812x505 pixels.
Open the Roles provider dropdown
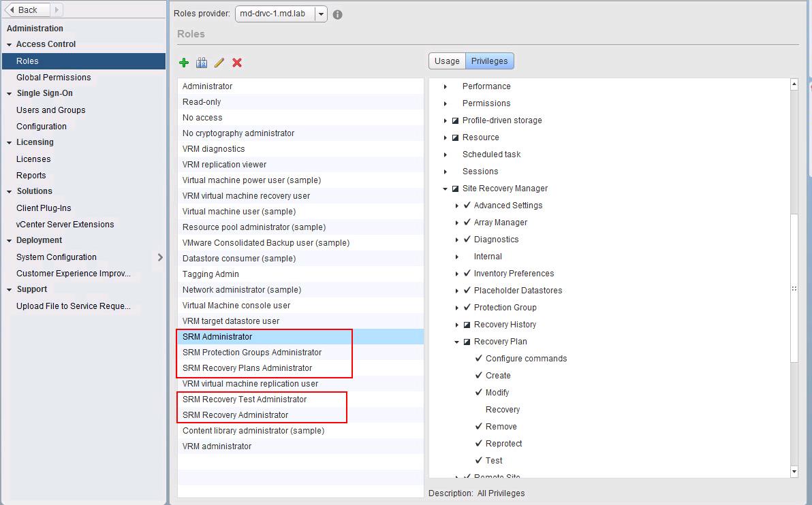pos(321,14)
